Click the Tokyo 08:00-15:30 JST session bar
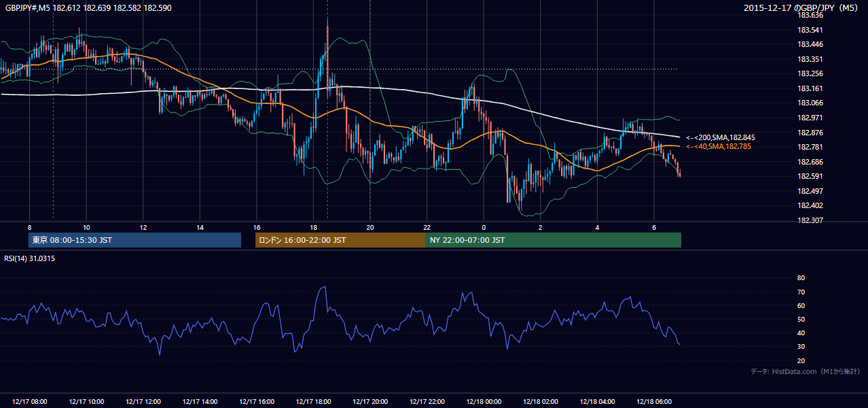The height and width of the screenshot is (408, 868). coord(135,240)
